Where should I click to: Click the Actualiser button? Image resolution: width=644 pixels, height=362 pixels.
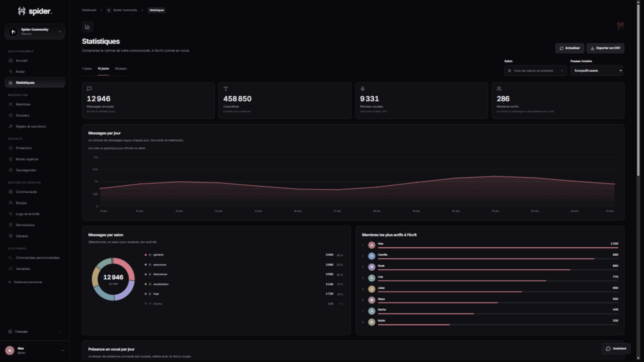pos(570,48)
